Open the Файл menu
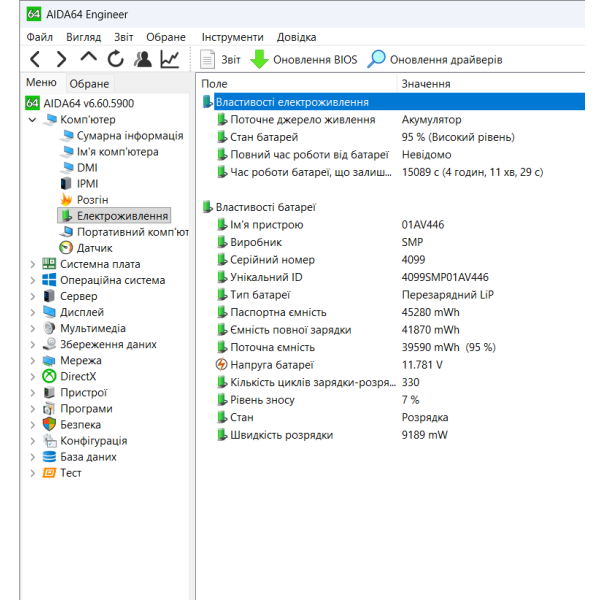 (x=39, y=37)
